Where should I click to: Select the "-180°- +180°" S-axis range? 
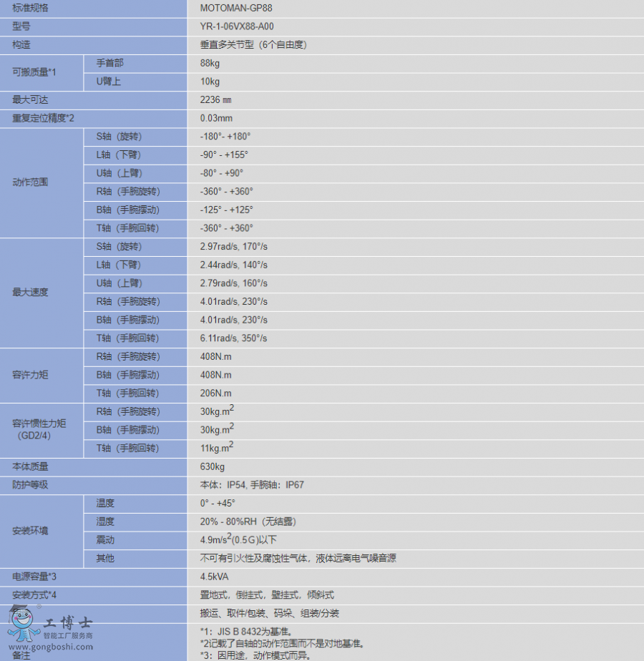pyautogui.click(x=225, y=137)
